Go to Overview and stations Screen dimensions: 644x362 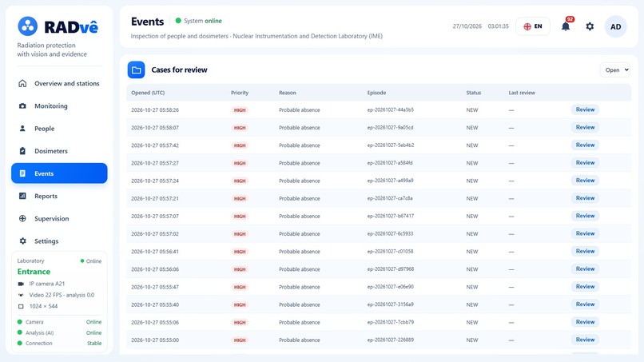[59, 83]
